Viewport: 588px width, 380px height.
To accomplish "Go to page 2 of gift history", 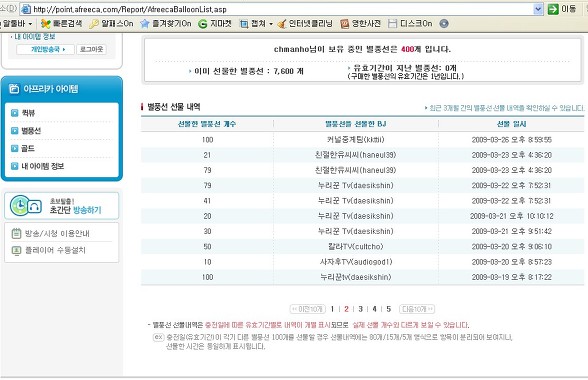I will point(346,309).
